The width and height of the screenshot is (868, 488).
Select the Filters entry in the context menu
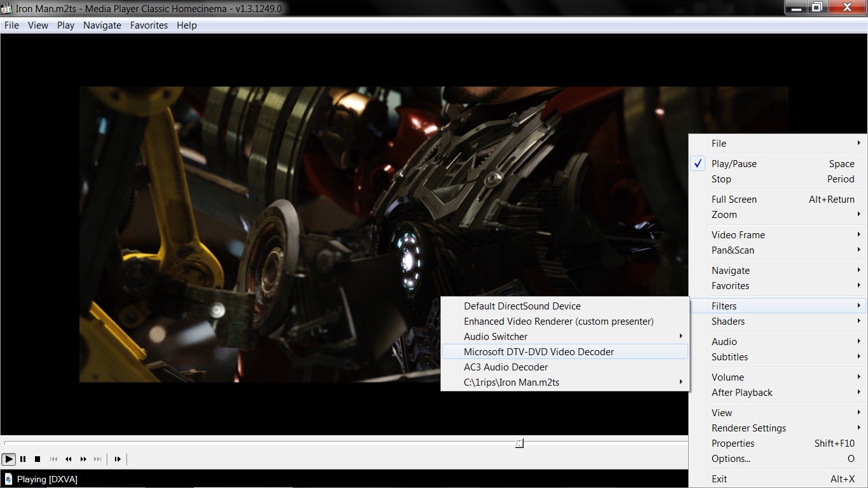[x=778, y=306]
